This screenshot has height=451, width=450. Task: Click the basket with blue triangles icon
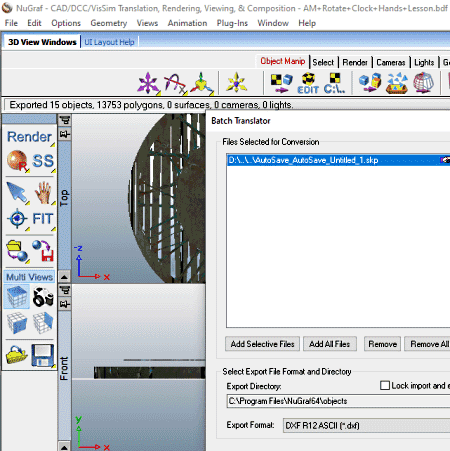pos(397,83)
